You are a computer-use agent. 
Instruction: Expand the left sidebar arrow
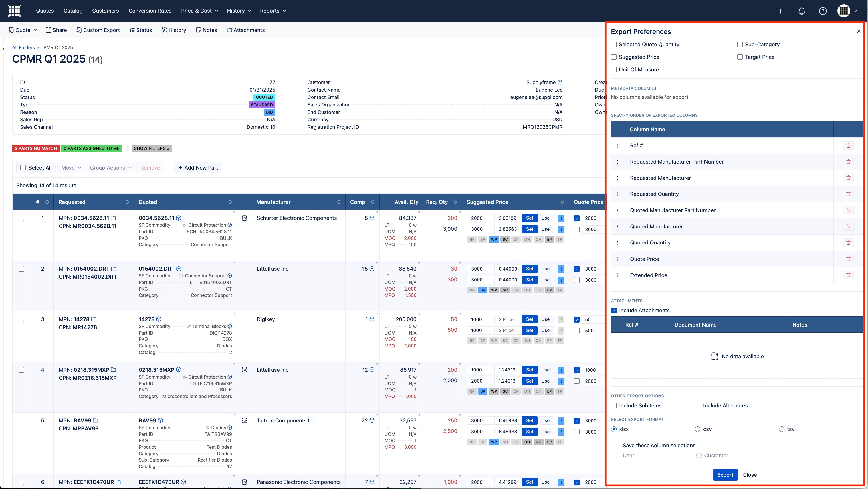(x=3, y=49)
